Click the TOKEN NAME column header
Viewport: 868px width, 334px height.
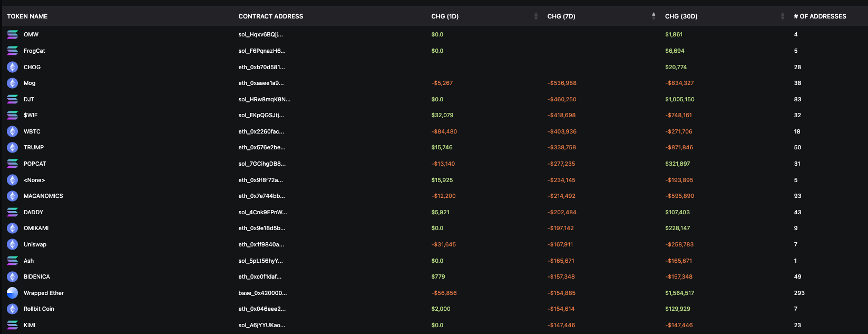point(27,16)
